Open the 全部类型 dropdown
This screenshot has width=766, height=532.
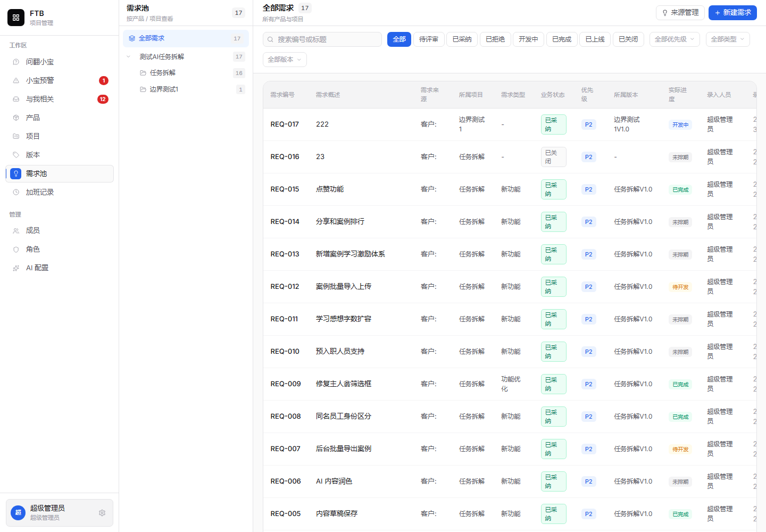728,39
